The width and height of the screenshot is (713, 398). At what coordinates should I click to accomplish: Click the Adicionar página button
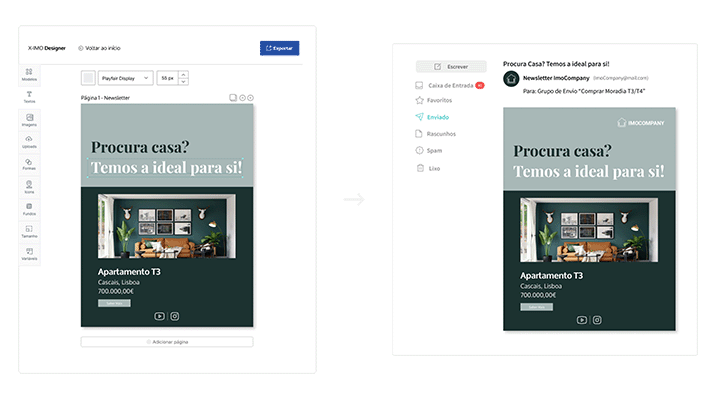[x=167, y=342]
